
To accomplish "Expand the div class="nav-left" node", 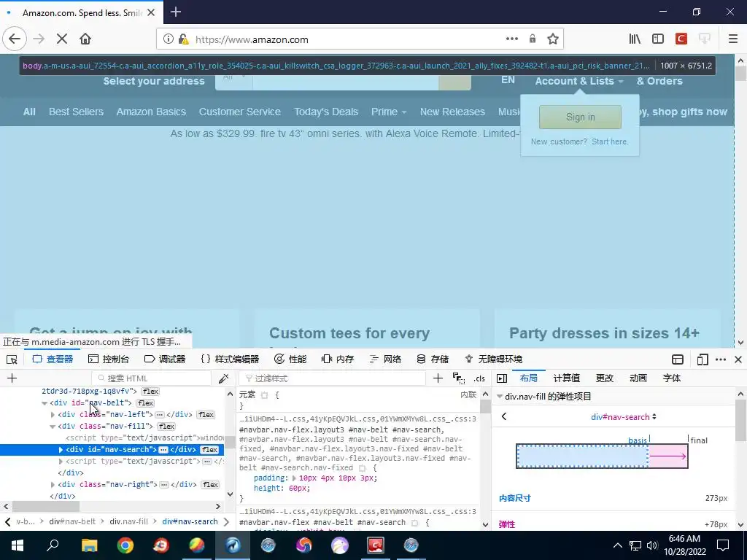I will click(53, 415).
